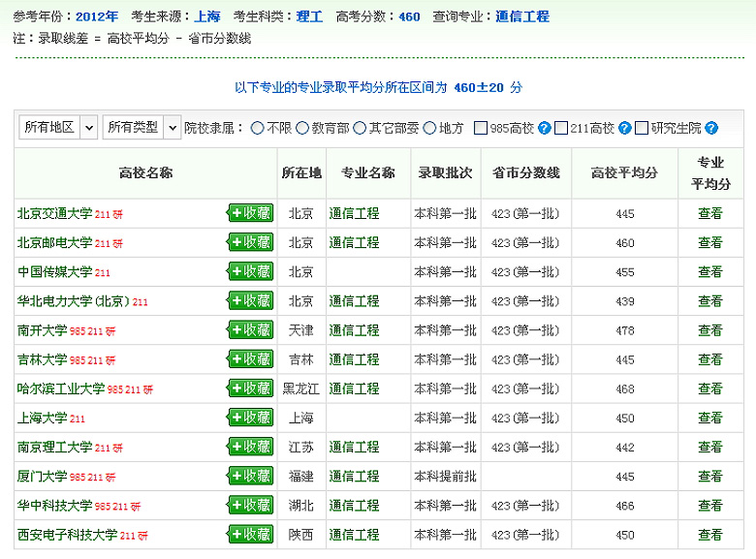Select 不限 radio button
The height and width of the screenshot is (559, 756).
pos(257,128)
